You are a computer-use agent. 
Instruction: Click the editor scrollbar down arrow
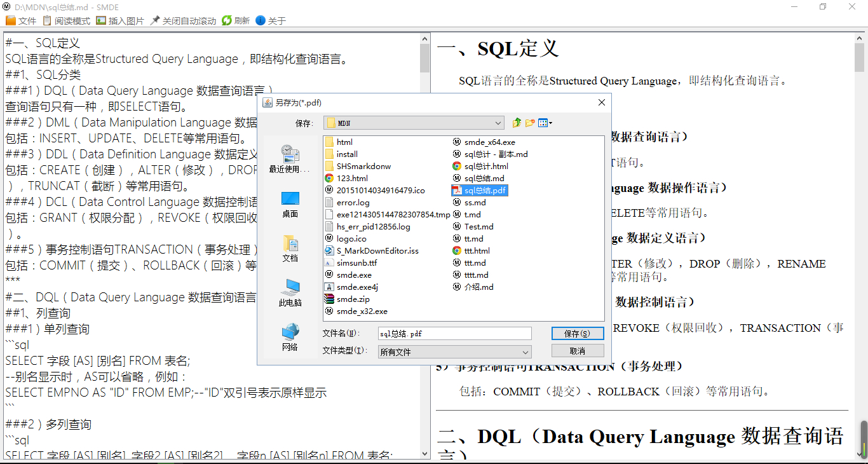425,454
